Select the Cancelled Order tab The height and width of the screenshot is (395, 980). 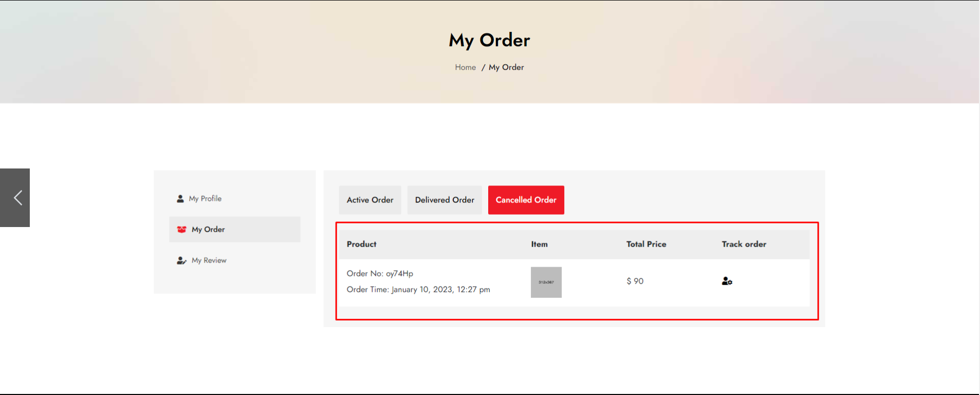526,200
